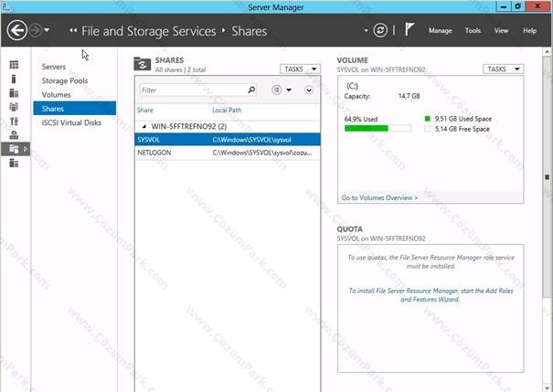Click the SYSVOL local path cell
Screen dimensions: 553x392
click(x=251, y=140)
